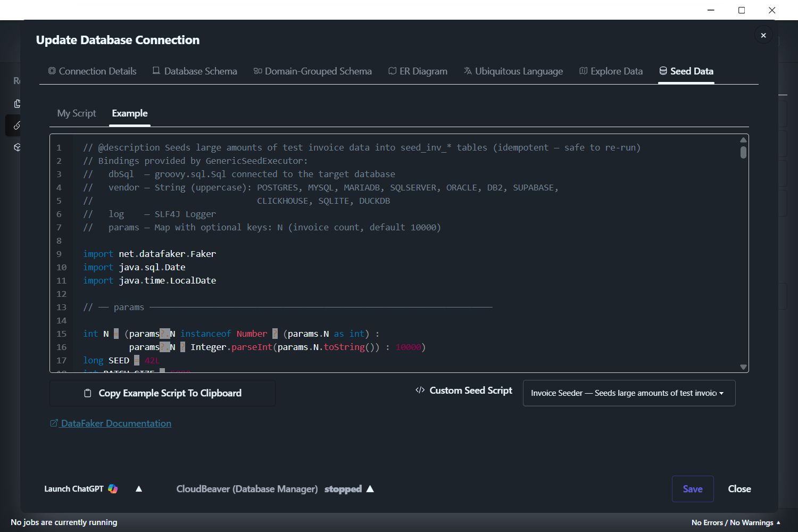The height and width of the screenshot is (532, 798).
Task: Click the link icon in the left sidebar
Action: 17,126
